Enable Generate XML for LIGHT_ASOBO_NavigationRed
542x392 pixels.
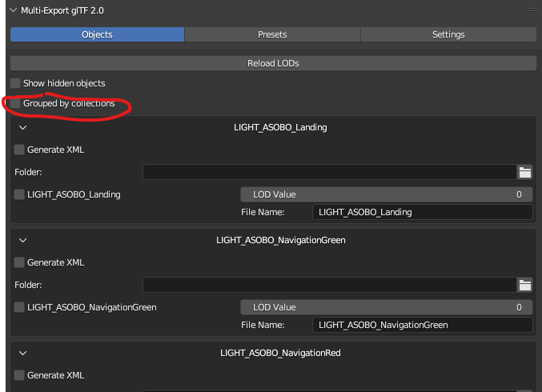click(19, 375)
